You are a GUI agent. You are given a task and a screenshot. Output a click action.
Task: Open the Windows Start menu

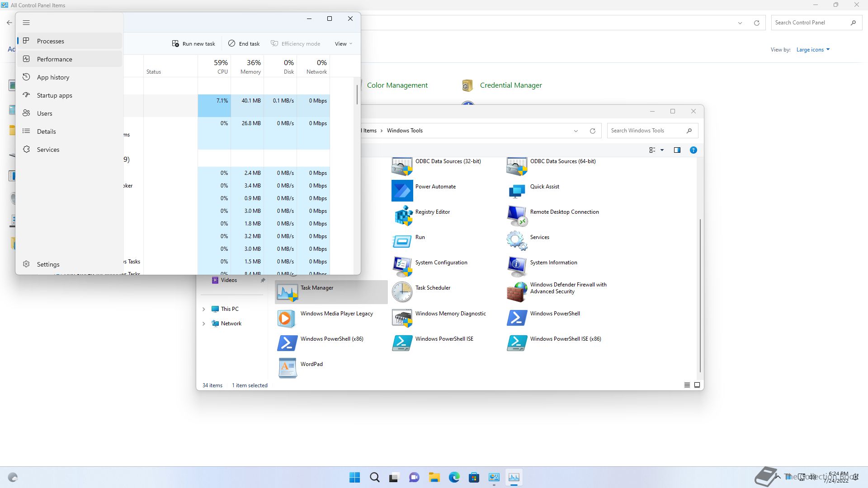click(355, 477)
